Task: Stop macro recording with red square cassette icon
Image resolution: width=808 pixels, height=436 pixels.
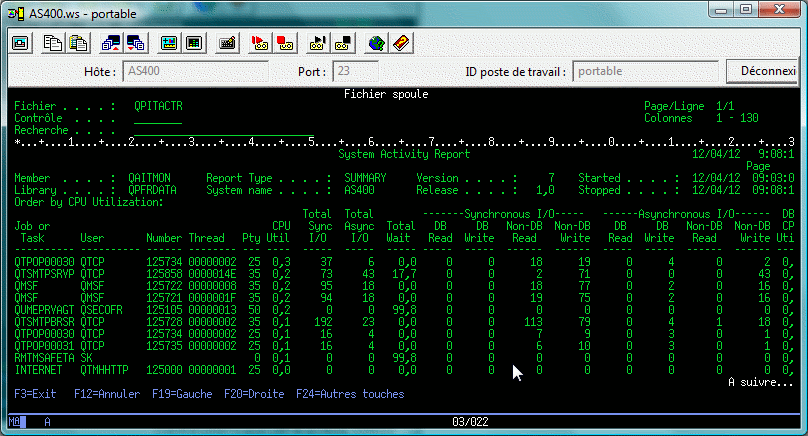Action: 284,43
